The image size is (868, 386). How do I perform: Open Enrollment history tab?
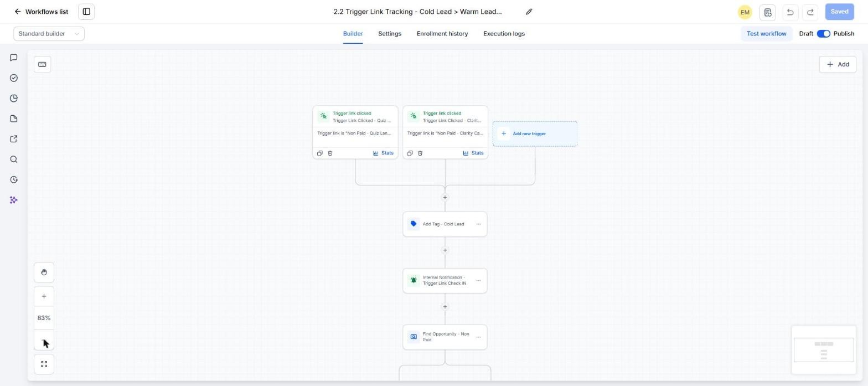point(442,34)
